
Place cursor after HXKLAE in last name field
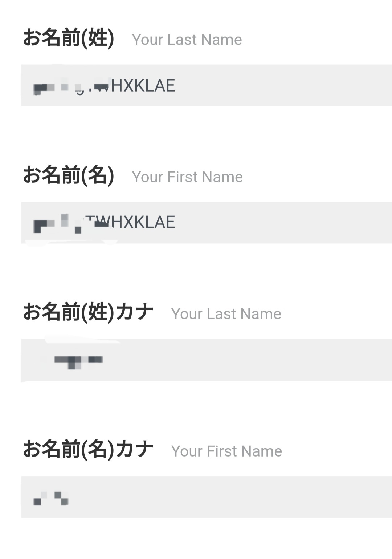pyautogui.click(x=176, y=86)
